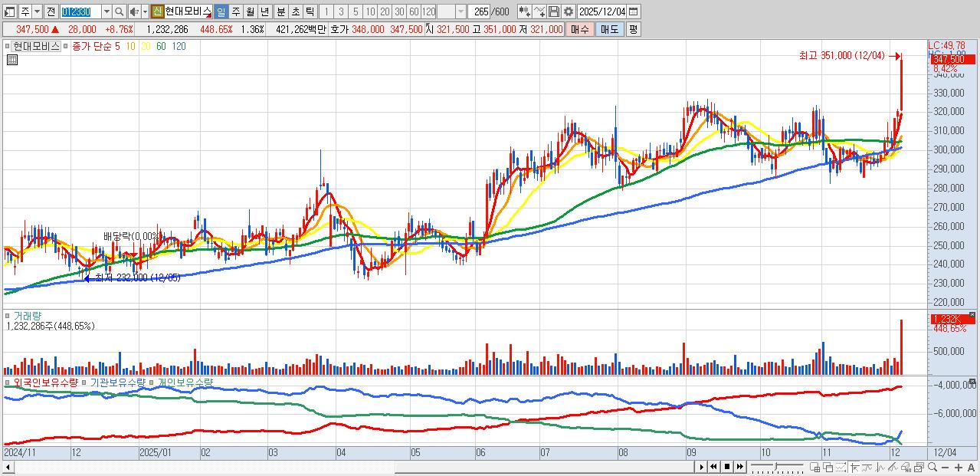Switch to yearly chart 년 tab
Viewport: 980px width, 476px height.
[264, 11]
